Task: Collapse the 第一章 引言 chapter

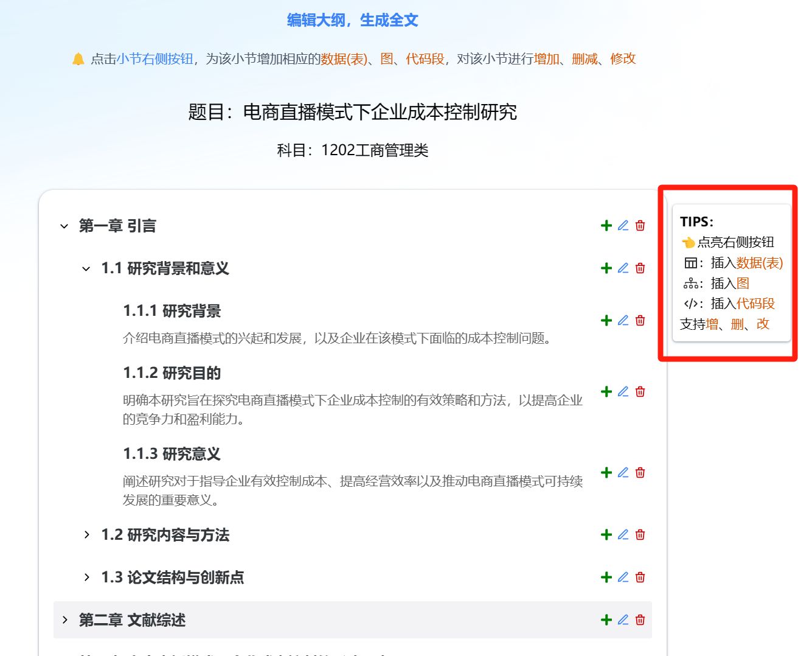Action: (x=64, y=226)
